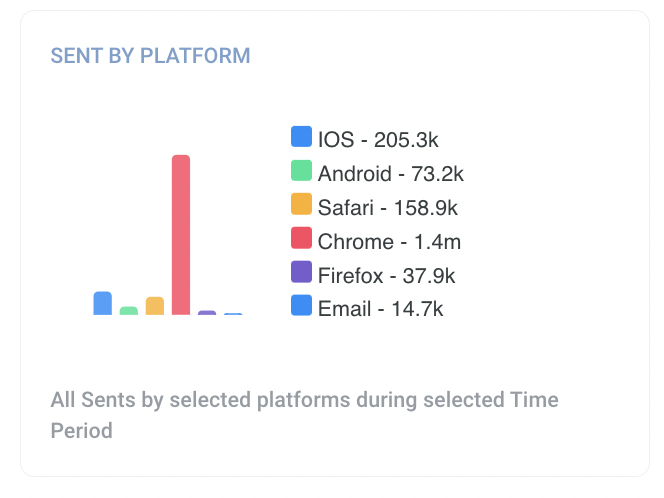Image resolution: width=664 pixels, height=498 pixels.
Task: Click the tall red Chrome bar
Action: click(181, 235)
